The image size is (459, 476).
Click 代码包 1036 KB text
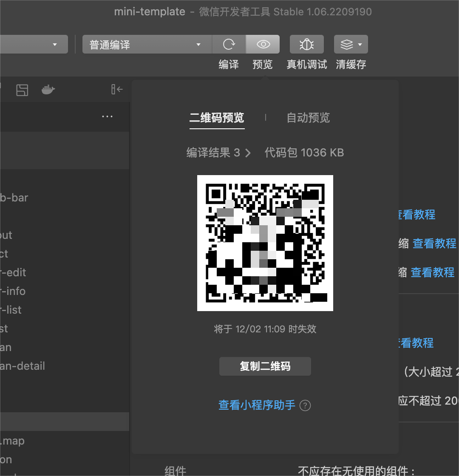pyautogui.click(x=304, y=153)
